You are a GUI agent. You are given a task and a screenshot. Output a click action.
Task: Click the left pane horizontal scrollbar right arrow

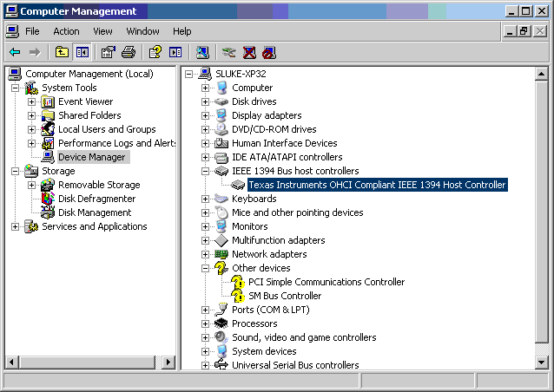pyautogui.click(x=170, y=363)
